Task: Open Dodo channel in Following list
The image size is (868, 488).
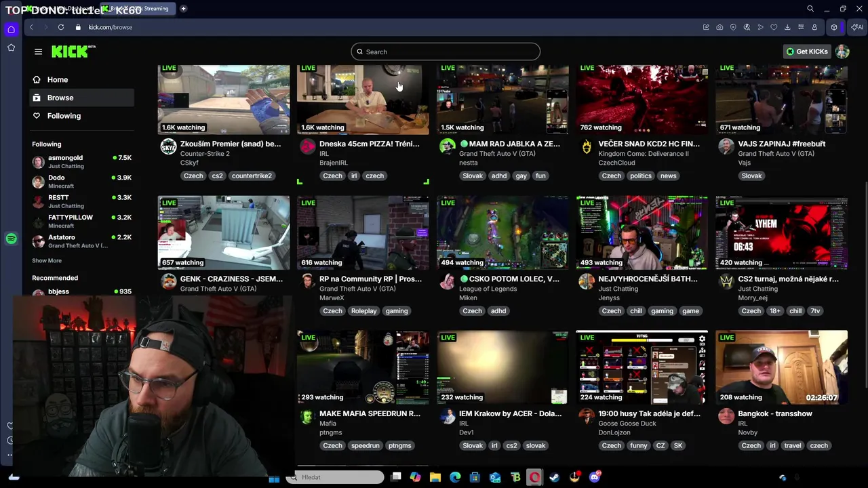Action: [81, 182]
